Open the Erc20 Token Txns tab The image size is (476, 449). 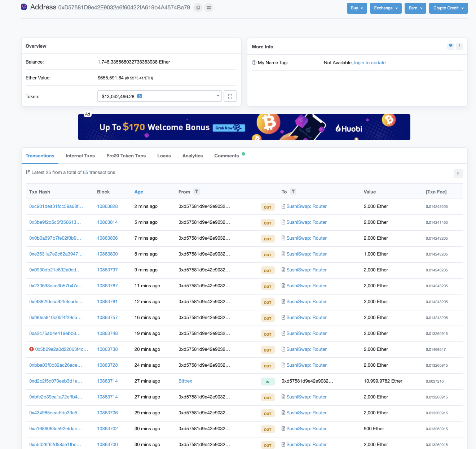[x=126, y=156]
